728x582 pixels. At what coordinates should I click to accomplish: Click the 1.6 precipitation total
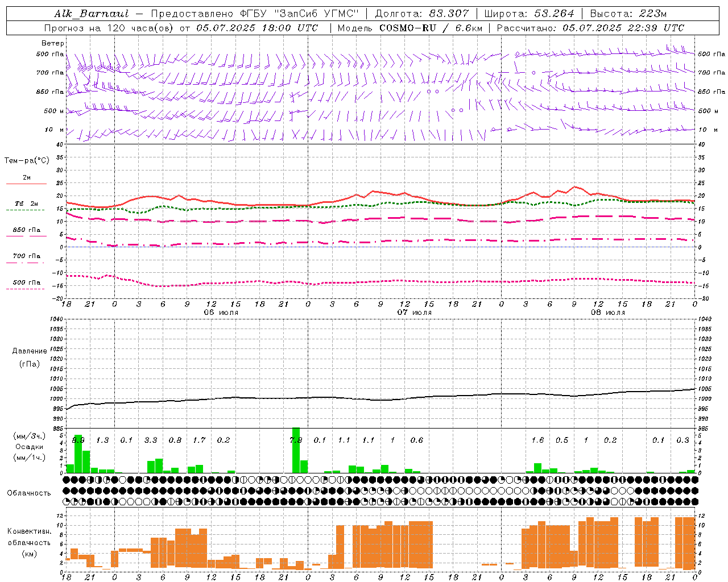point(537,440)
